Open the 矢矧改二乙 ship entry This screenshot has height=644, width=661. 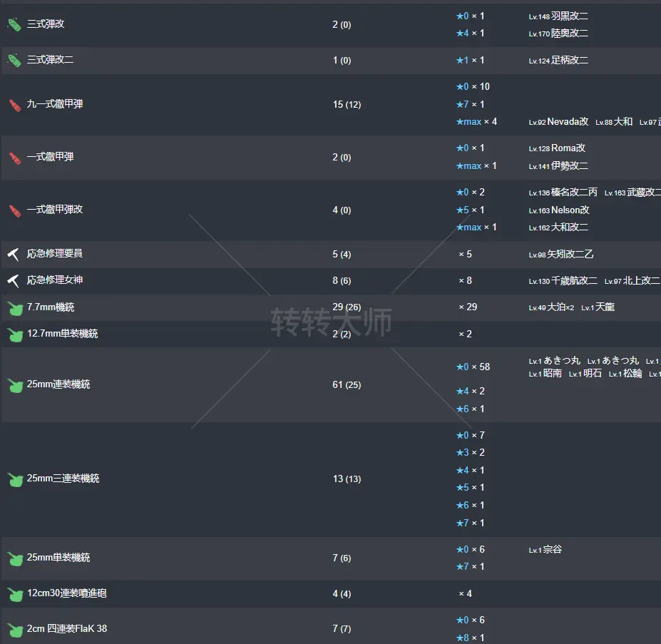pyautogui.click(x=570, y=255)
